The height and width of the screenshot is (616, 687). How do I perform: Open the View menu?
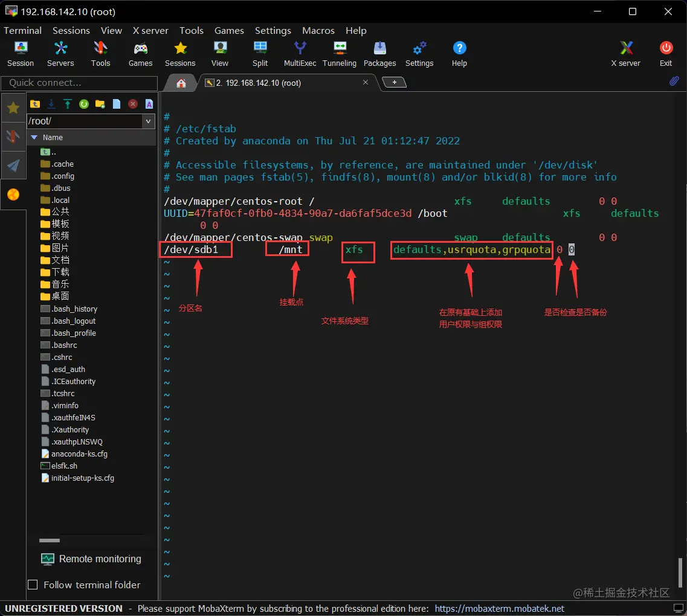pos(111,31)
